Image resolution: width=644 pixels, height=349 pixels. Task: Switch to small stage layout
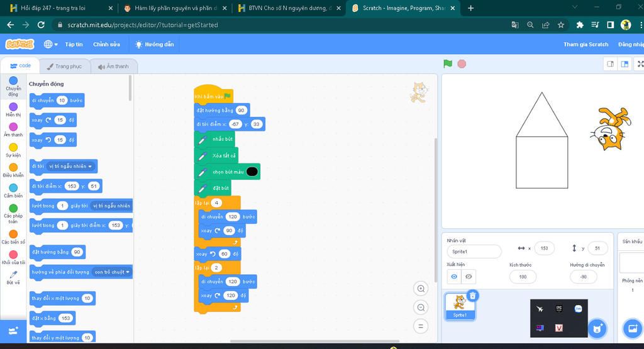[610, 64]
